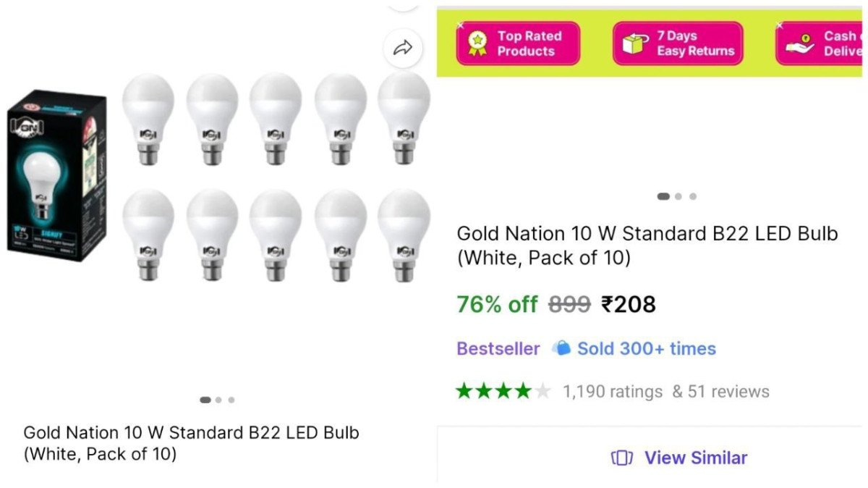This screenshot has width=868, height=488.
Task: Click Gold Nation product title in right panel
Action: click(647, 245)
